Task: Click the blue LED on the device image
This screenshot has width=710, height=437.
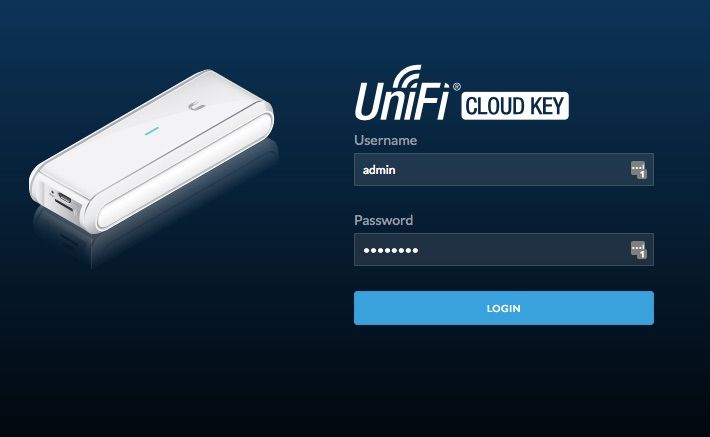Action: pyautogui.click(x=152, y=132)
